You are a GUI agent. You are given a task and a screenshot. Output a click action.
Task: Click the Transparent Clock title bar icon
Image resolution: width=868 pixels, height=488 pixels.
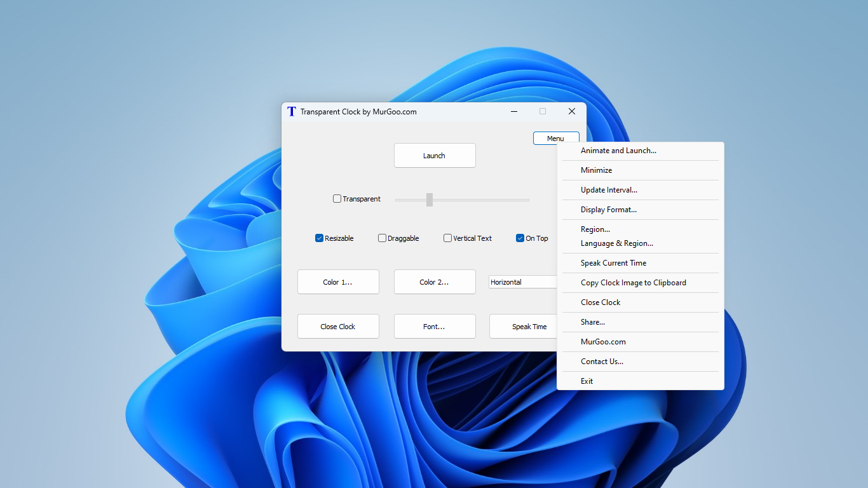tap(291, 111)
